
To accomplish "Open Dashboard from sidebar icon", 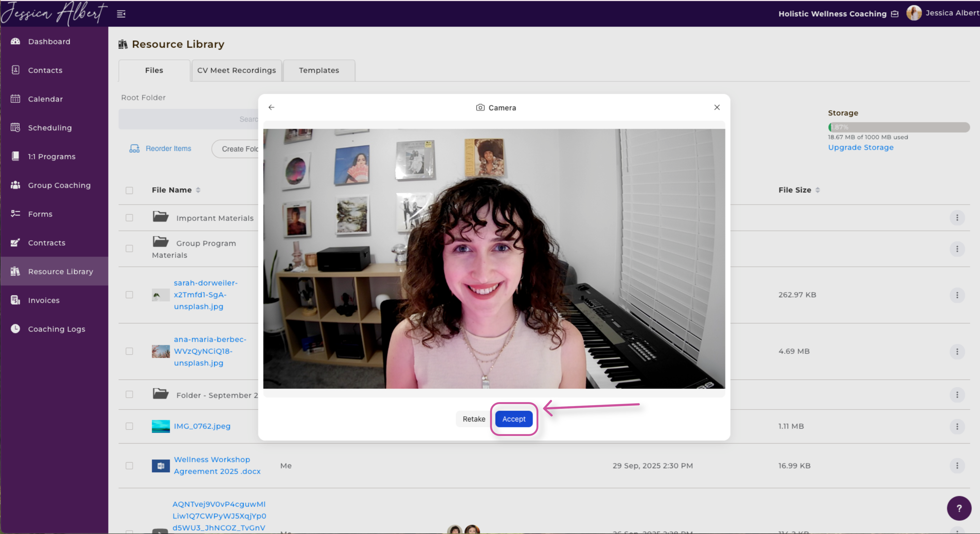I will (15, 41).
